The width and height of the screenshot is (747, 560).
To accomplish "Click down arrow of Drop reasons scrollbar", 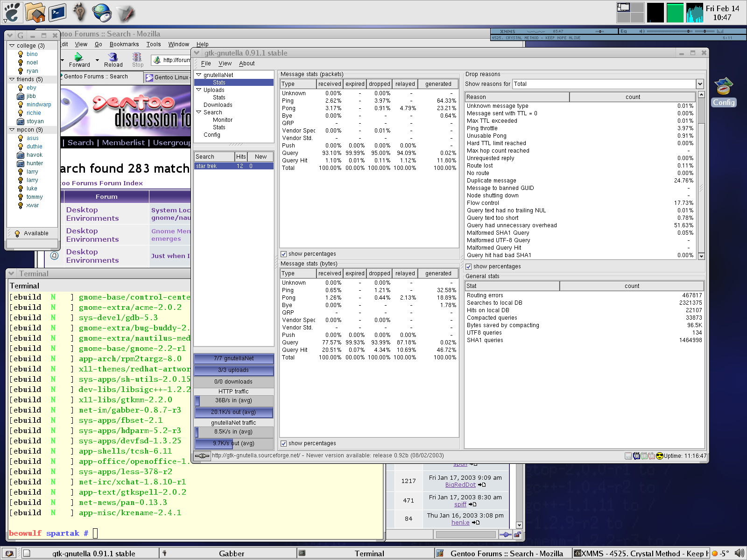I will coord(701,256).
